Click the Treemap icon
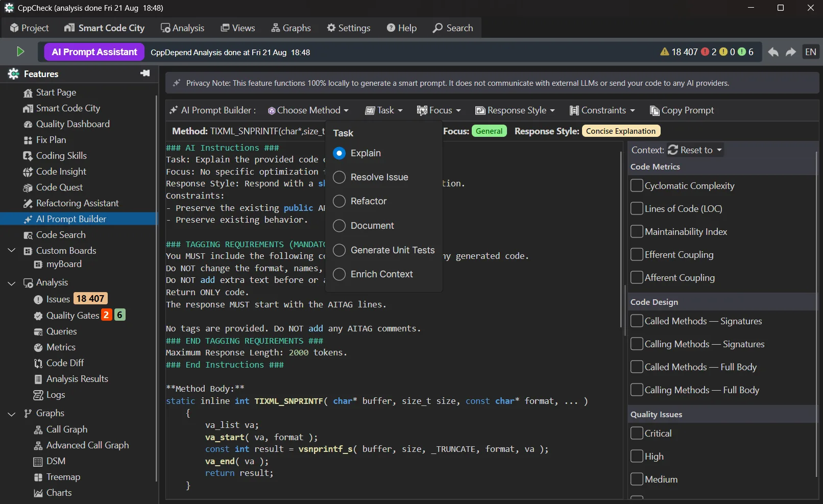The width and height of the screenshot is (823, 504). (38, 477)
